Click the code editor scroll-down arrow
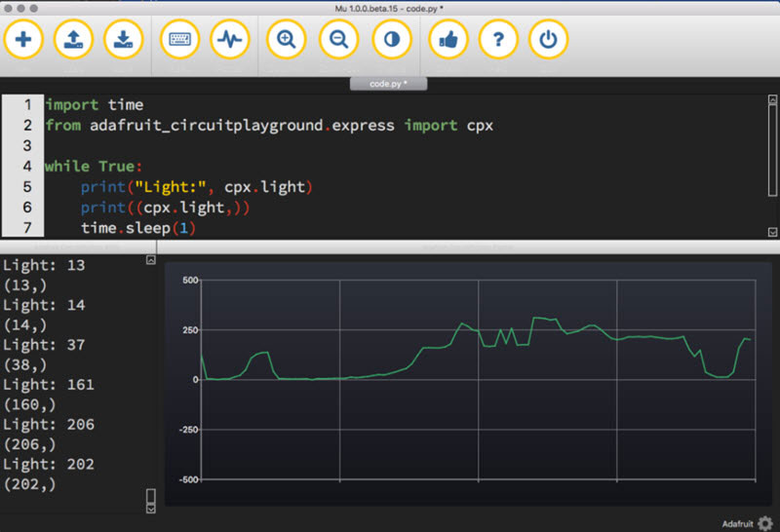780x532 pixels. coord(772,232)
